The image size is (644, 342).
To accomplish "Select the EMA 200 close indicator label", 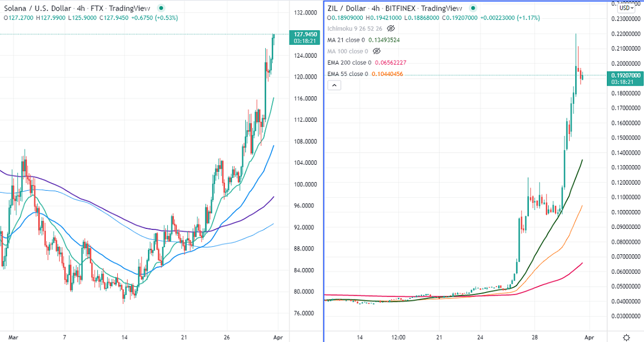I will (349, 62).
